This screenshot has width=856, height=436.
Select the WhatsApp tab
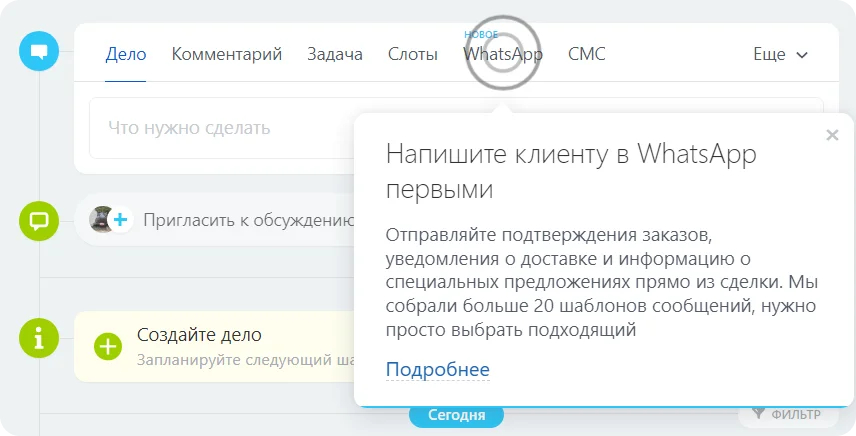[x=503, y=54]
